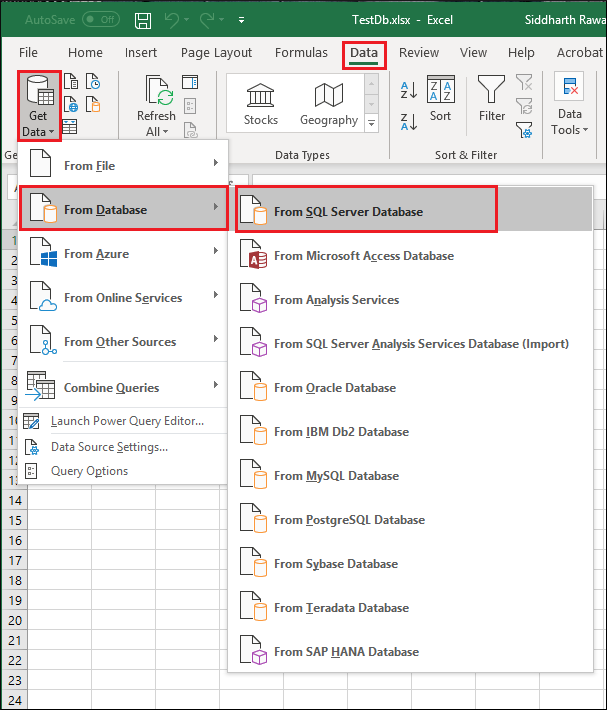
Task: Expand the Combine Queries submenu
Action: pyautogui.click(x=124, y=387)
